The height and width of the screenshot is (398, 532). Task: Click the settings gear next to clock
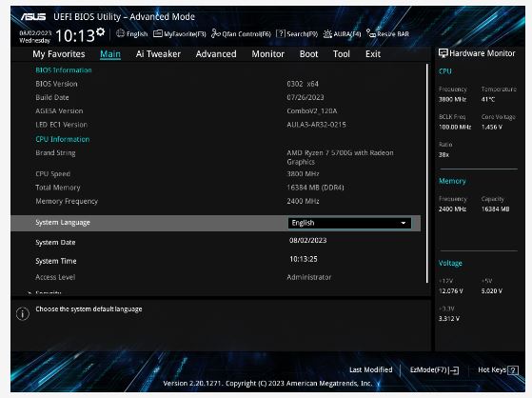101,32
